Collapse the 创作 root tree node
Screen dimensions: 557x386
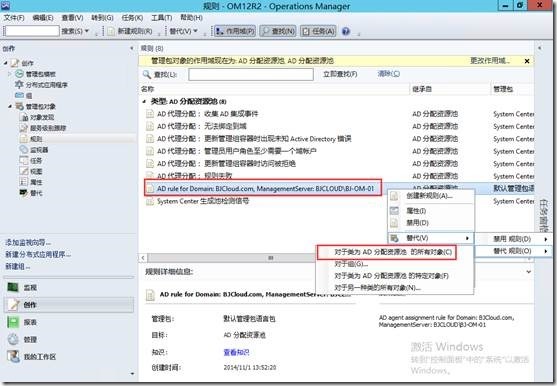5,63
